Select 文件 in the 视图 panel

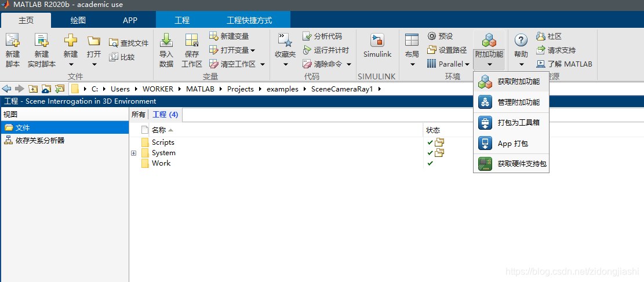(64, 127)
